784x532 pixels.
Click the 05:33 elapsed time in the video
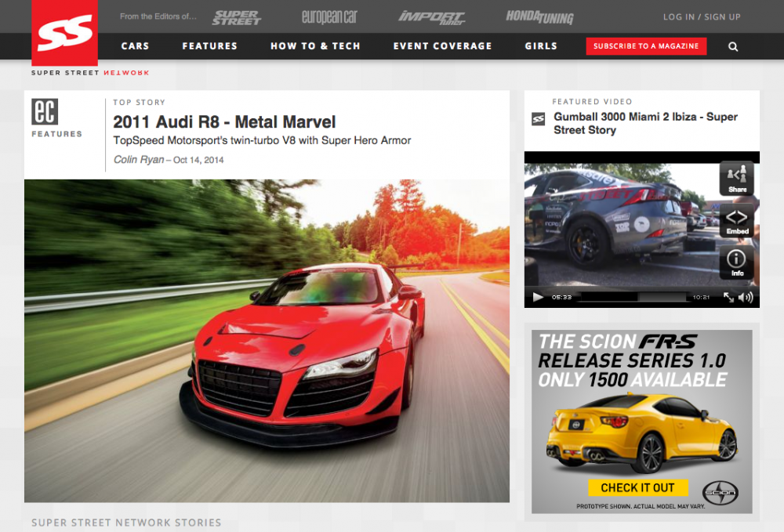(x=561, y=297)
